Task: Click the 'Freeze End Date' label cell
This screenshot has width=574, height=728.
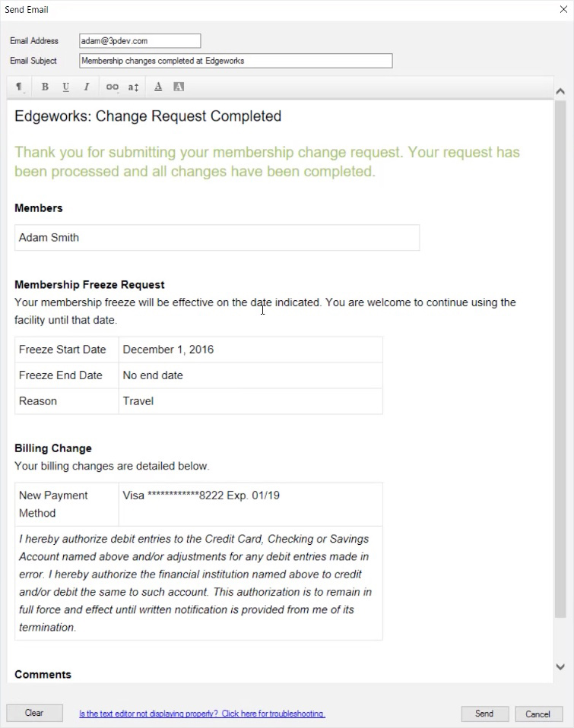Action: click(67, 375)
